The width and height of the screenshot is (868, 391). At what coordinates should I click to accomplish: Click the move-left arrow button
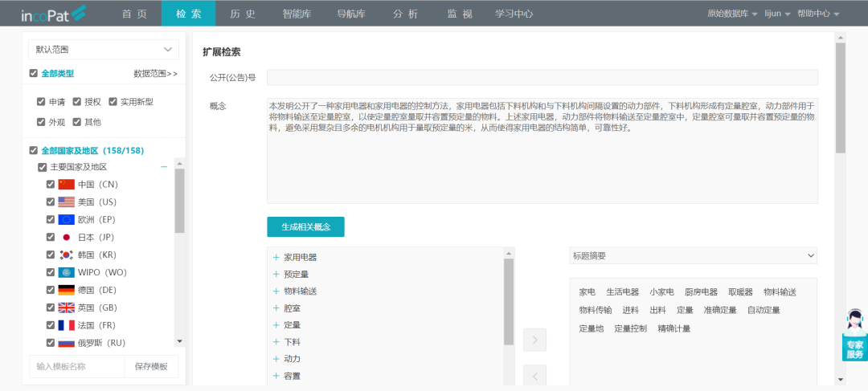point(534,375)
